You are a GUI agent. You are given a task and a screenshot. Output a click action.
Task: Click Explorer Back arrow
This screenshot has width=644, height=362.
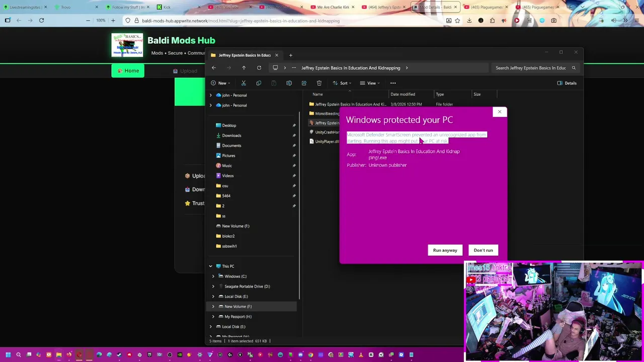click(x=214, y=68)
